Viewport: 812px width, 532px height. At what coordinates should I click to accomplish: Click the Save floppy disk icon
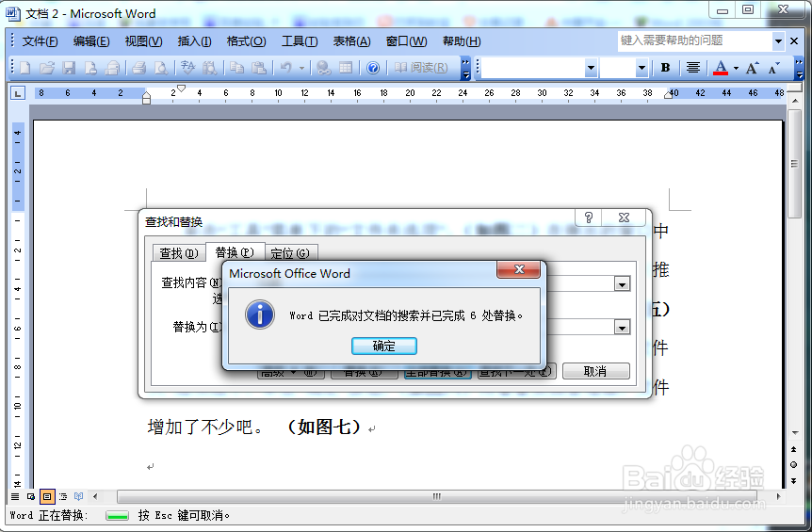[69, 68]
